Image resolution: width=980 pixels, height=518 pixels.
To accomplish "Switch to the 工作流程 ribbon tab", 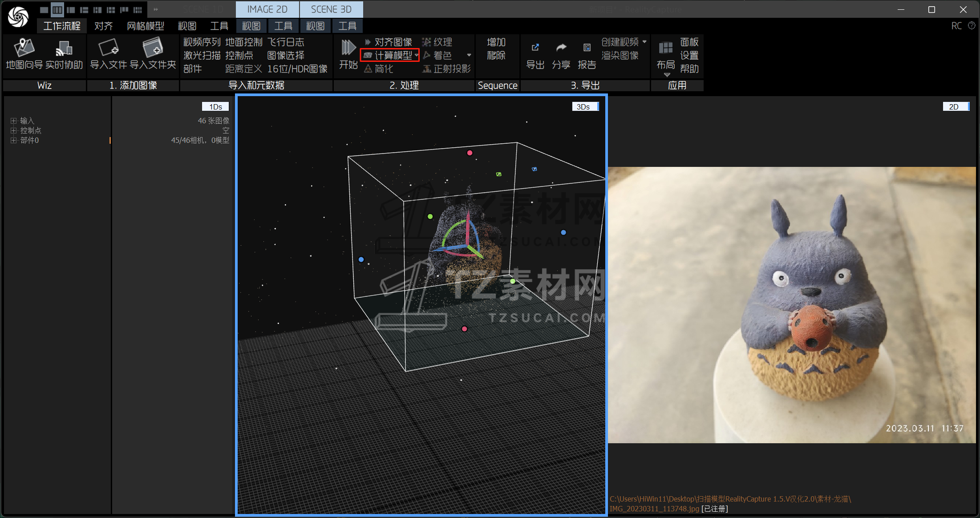I will pos(62,26).
